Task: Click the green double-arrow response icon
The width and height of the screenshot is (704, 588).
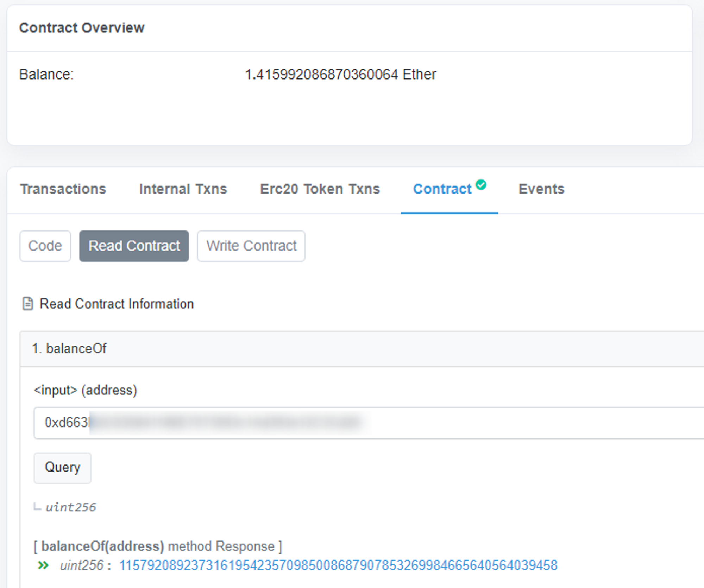Action: [x=43, y=565]
